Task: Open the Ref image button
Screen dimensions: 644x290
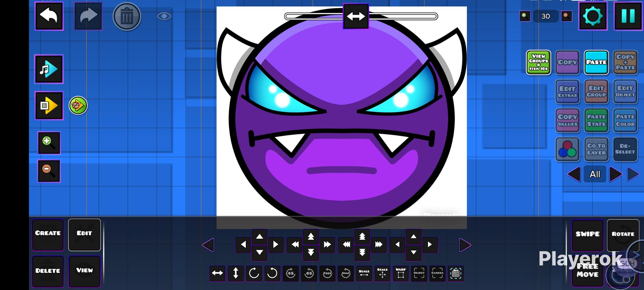Action: point(456,273)
